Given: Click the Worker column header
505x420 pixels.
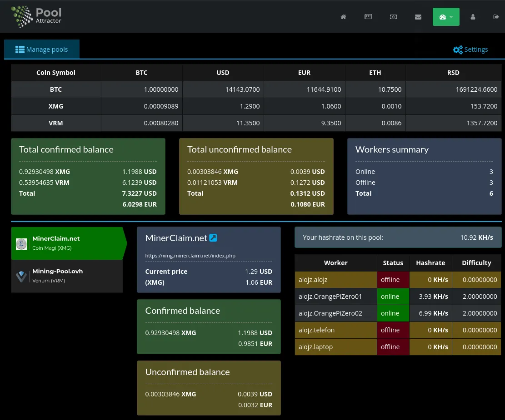Looking at the screenshot, I should pyautogui.click(x=335, y=263).
